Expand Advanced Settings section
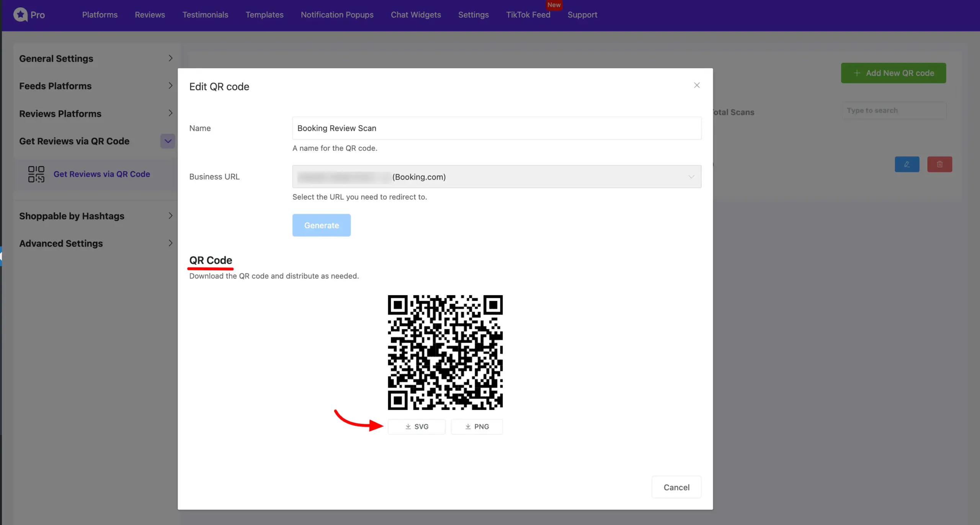 coord(96,243)
